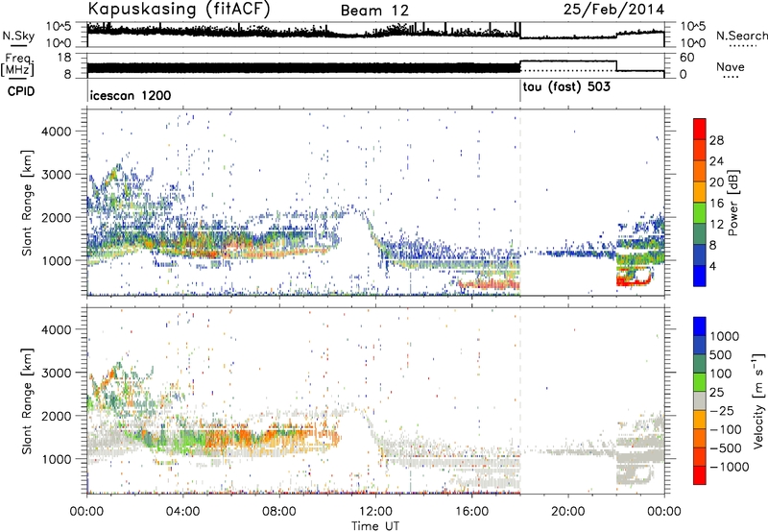Click the '-1000' tick on the velocity colorbar

tap(729, 467)
